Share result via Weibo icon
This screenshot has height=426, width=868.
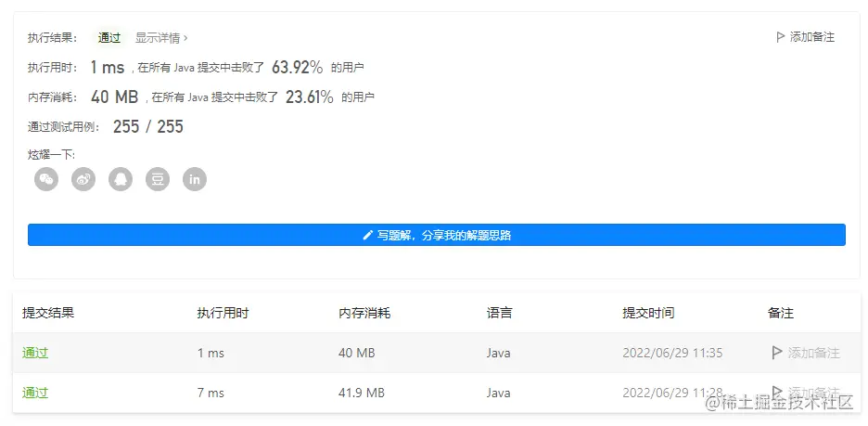(x=83, y=179)
